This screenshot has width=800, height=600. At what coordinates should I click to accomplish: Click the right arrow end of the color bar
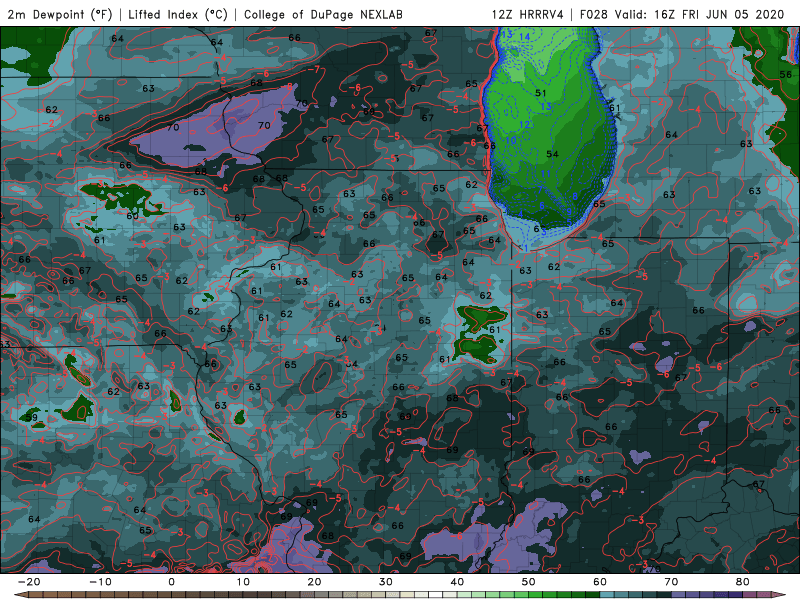[x=780, y=595]
